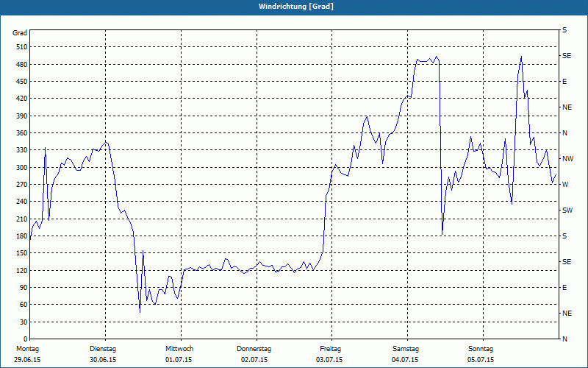Select the date '03.07.15'
The width and height of the screenshot is (588, 368).
click(329, 360)
